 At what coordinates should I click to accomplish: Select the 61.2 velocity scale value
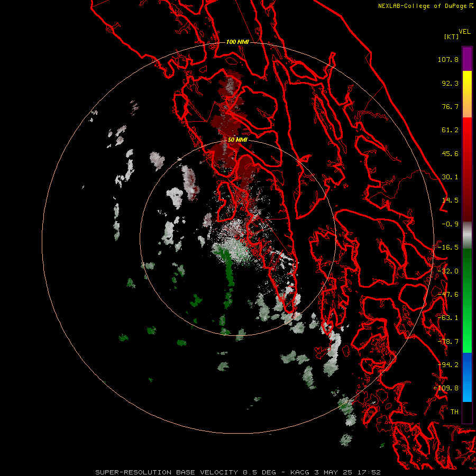(450, 130)
